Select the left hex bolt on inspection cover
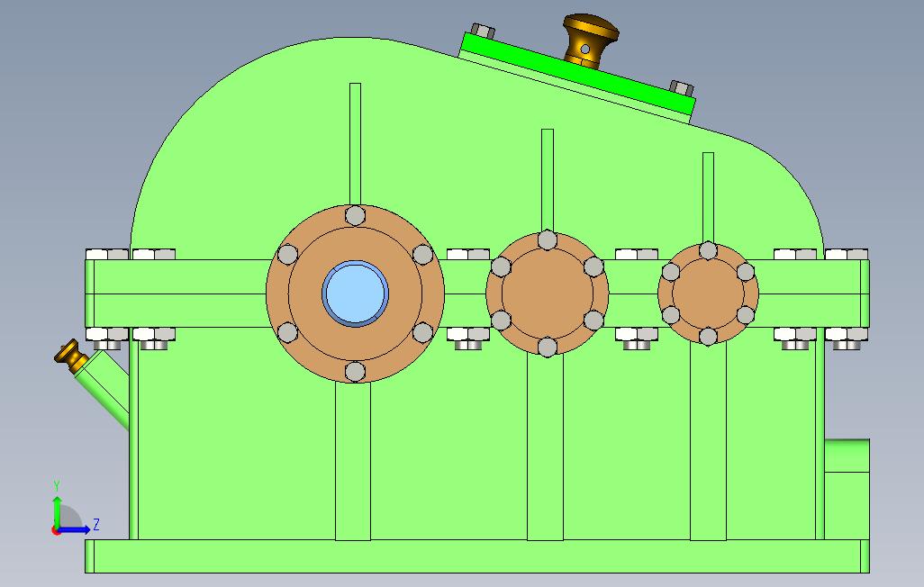 [x=484, y=32]
